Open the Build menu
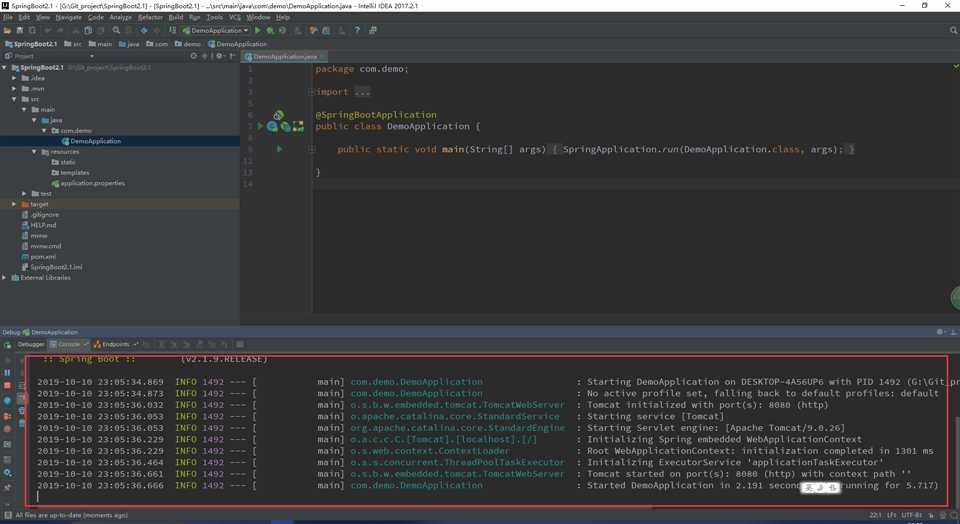The height and width of the screenshot is (524, 960). pos(176,17)
